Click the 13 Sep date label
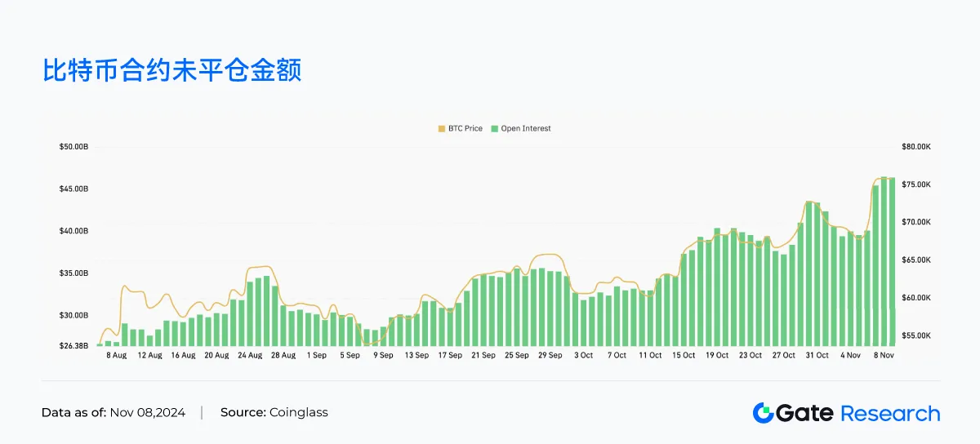980x444 pixels. (x=416, y=356)
